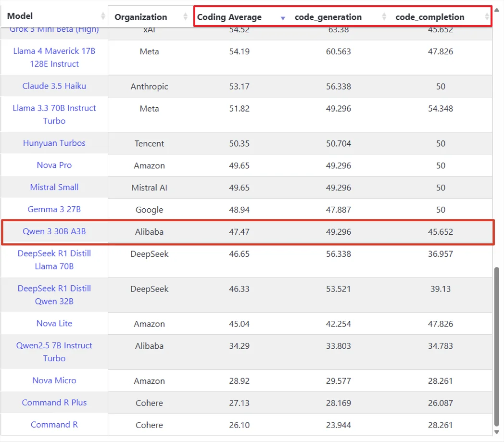Click the 27.13 Coding Average cell
This screenshot has width=504, height=442.
click(239, 403)
